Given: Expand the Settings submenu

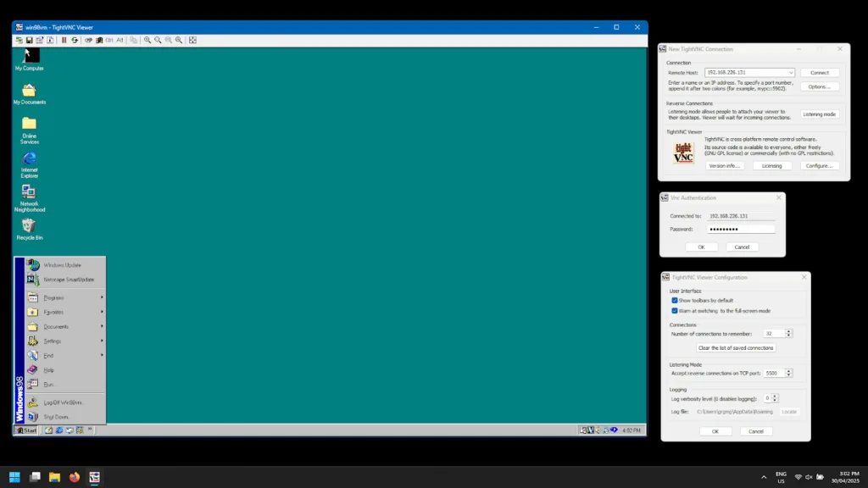Looking at the screenshot, I should click(x=65, y=341).
